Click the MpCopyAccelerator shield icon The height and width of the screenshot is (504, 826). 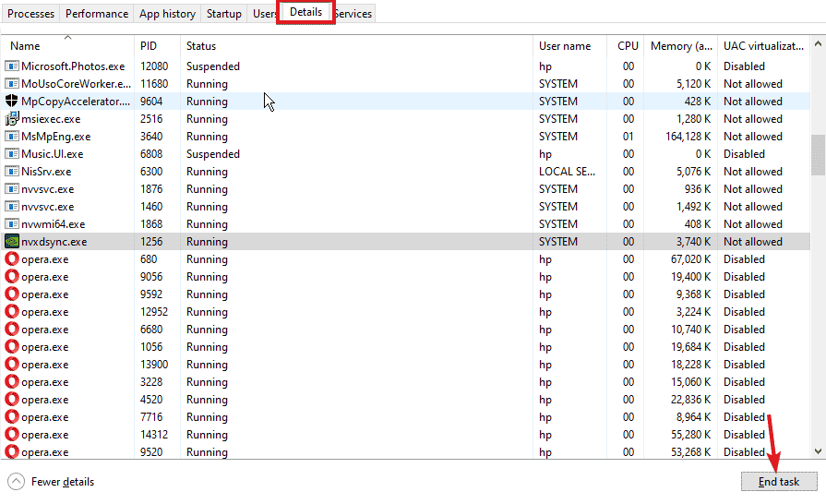(x=12, y=101)
